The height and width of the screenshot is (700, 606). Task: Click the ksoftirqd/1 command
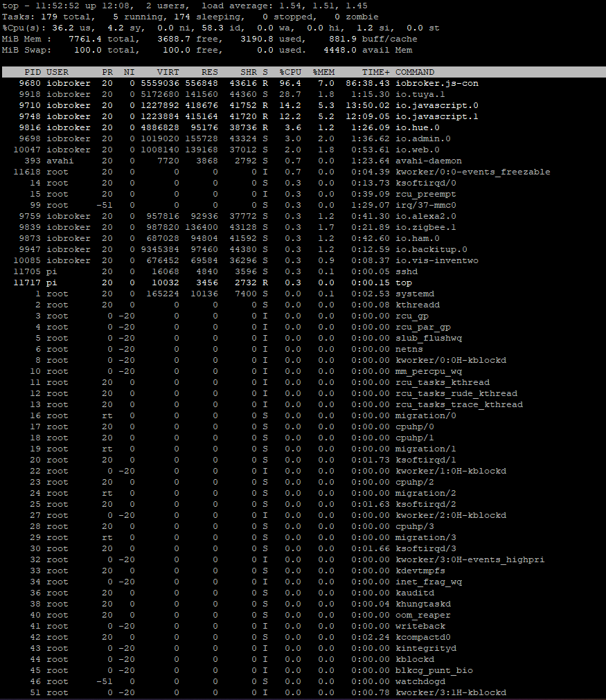[425, 460]
